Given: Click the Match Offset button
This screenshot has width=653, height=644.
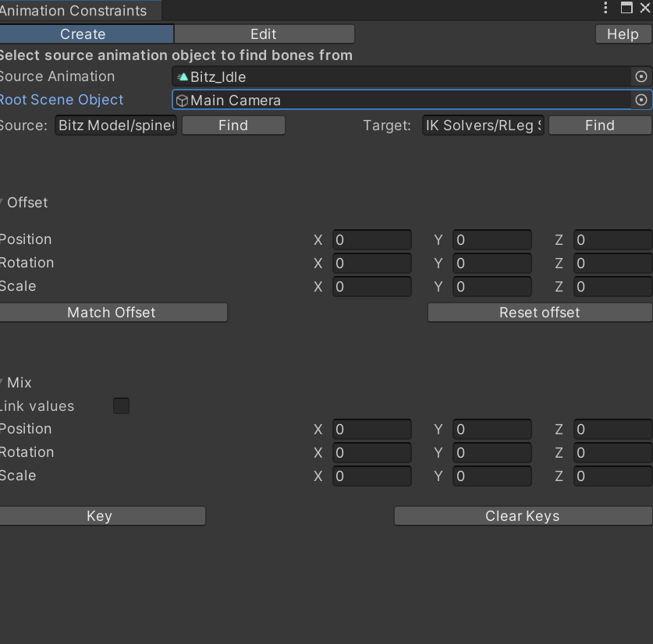Looking at the screenshot, I should coord(112,312).
